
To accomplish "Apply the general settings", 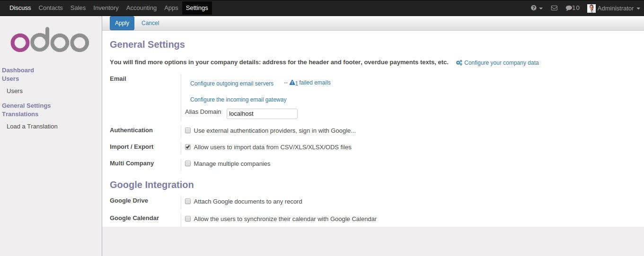I will coord(122,23).
